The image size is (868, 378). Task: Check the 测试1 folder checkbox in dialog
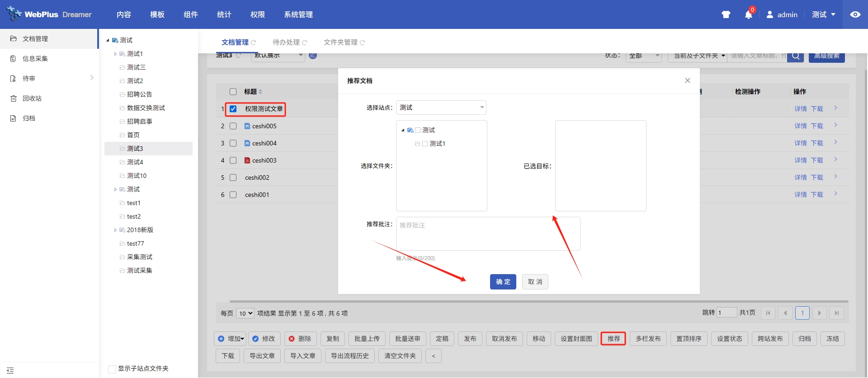point(425,144)
